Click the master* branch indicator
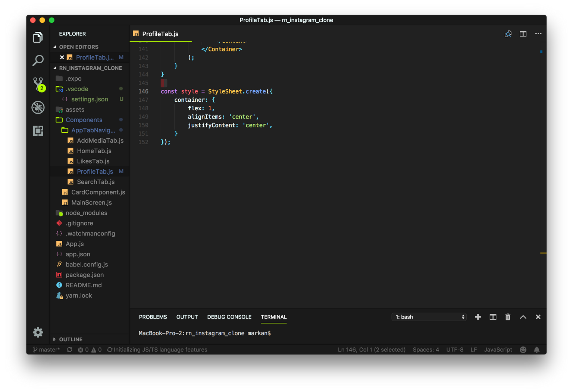The width and height of the screenshot is (573, 392). click(46, 350)
